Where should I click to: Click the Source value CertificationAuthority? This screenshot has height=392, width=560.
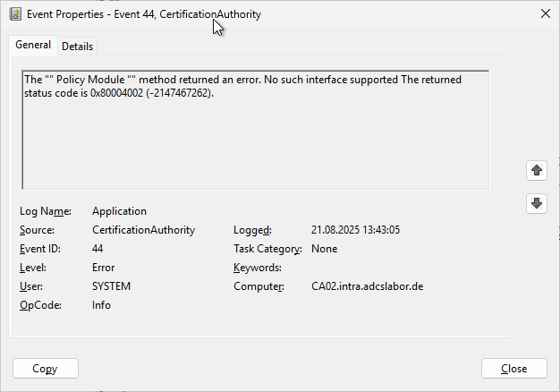pyautogui.click(x=143, y=230)
